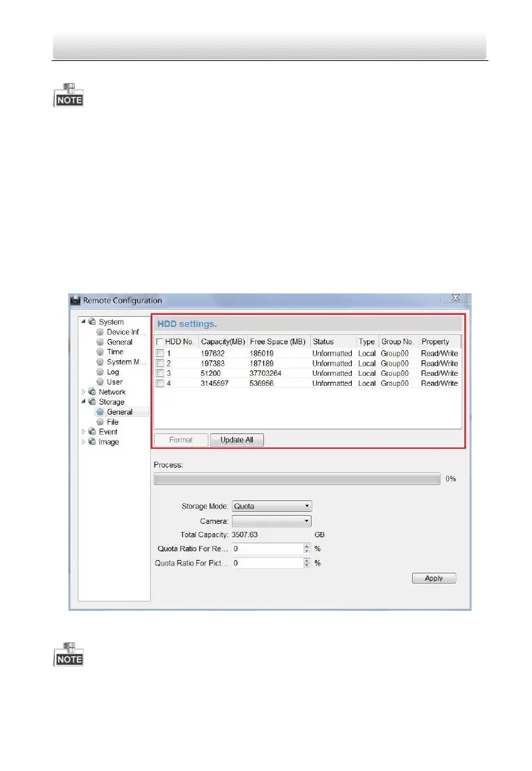Viewport: 532px width, 771px height.
Task: Toggle the select-all HDD No. header checkbox
Action: (x=159, y=342)
